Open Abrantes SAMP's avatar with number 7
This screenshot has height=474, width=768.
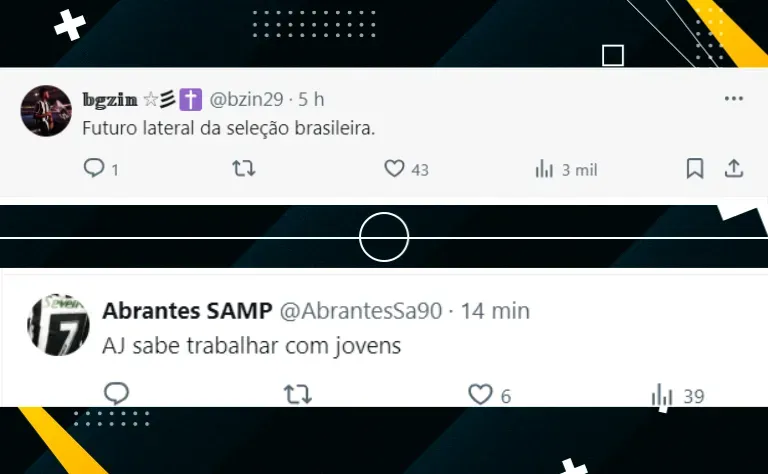pyautogui.click(x=58, y=325)
